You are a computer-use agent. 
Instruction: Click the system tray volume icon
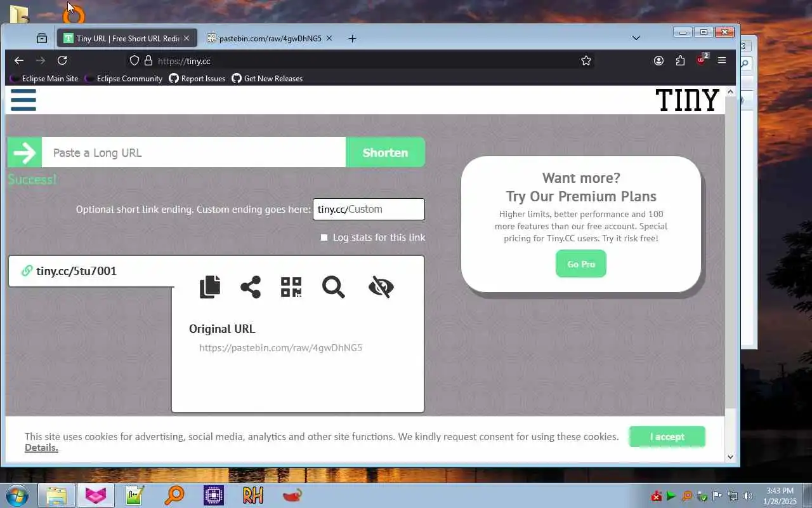point(748,496)
